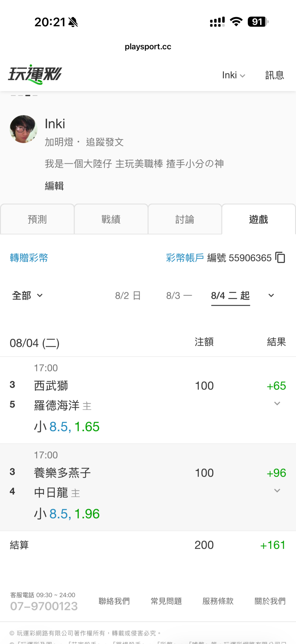This screenshot has width=296, height=644.
Task: Switch to the 預測 tab
Action: point(37,219)
